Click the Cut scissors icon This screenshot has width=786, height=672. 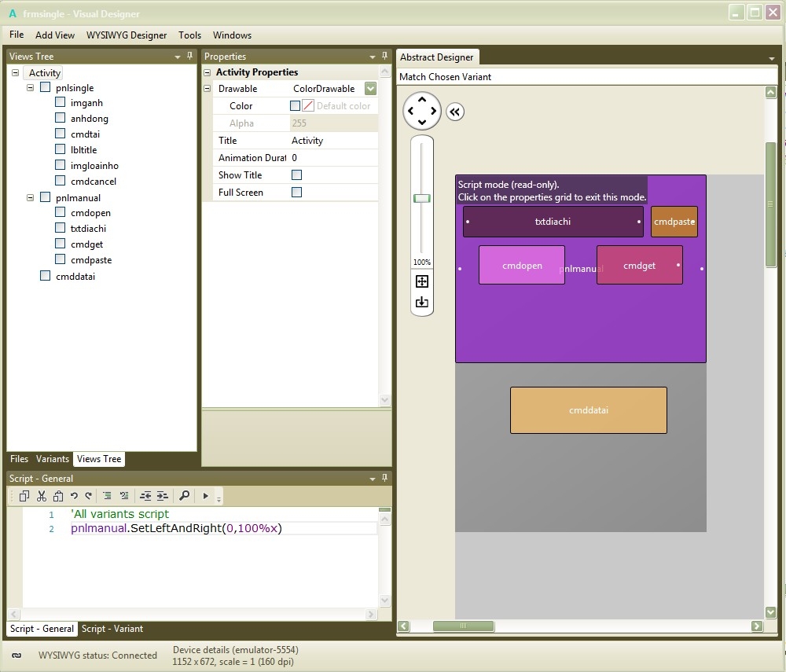click(x=42, y=496)
